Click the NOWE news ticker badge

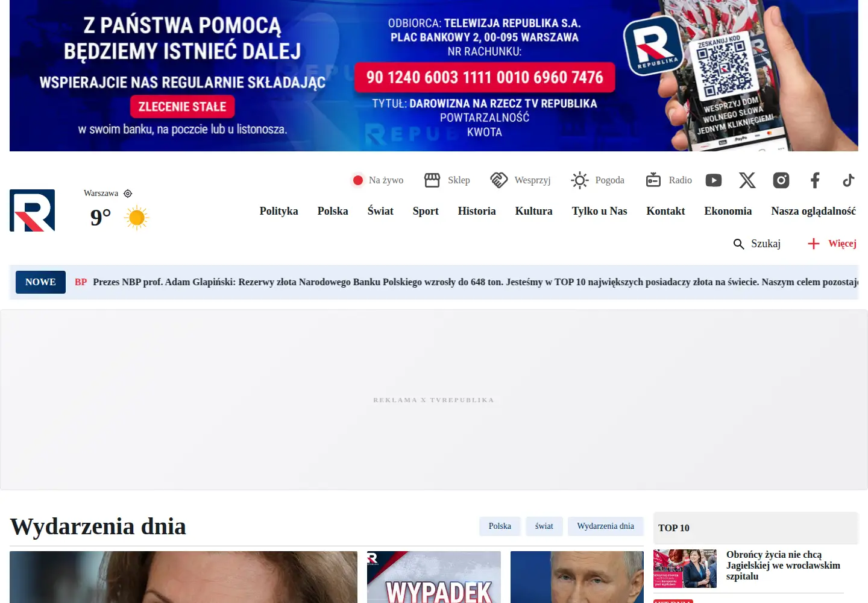[40, 282]
